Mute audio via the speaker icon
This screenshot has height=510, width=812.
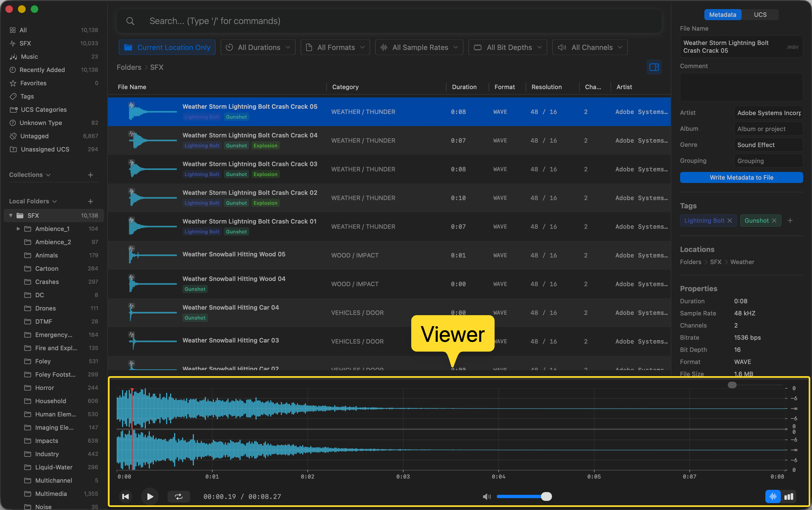[487, 496]
